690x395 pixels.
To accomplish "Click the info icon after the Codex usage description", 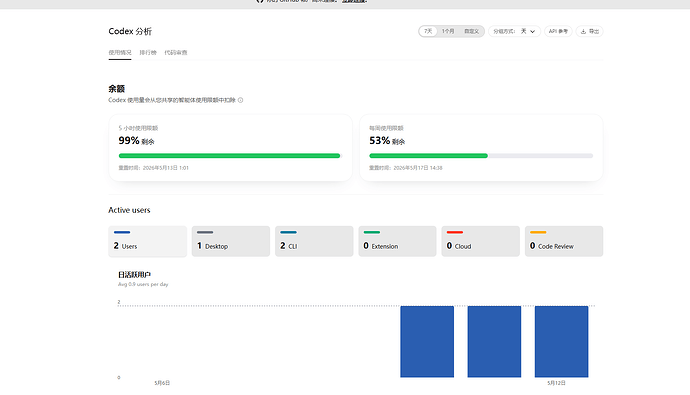I will (241, 100).
